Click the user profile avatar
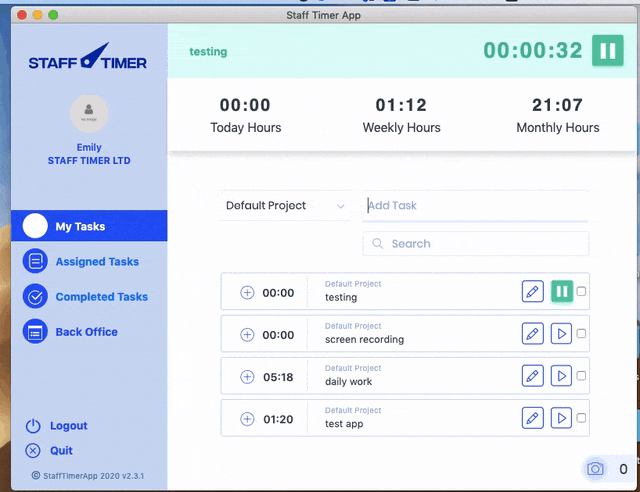This screenshot has width=640, height=492. [89, 114]
